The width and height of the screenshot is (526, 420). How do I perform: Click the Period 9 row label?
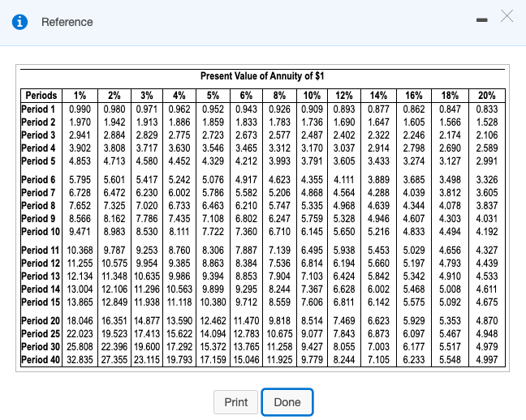38,219
